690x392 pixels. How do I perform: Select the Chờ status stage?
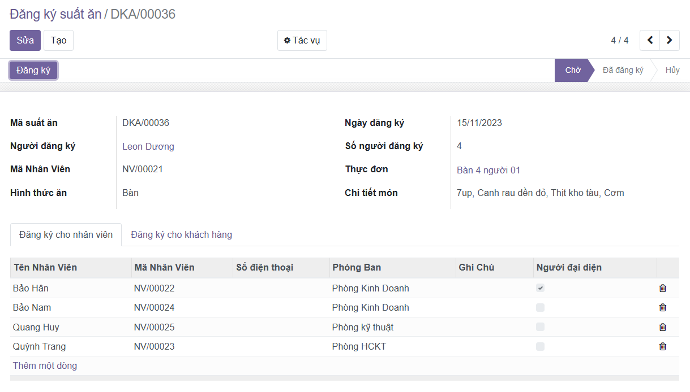[x=573, y=70]
